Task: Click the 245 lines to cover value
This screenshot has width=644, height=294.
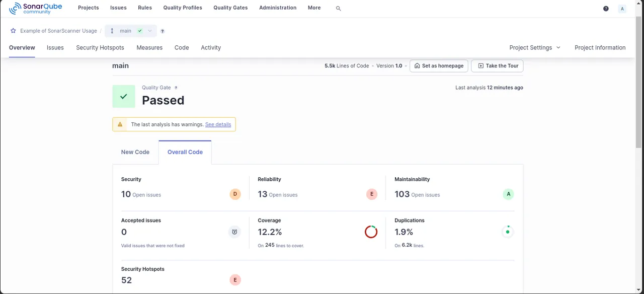Action: pyautogui.click(x=270, y=245)
